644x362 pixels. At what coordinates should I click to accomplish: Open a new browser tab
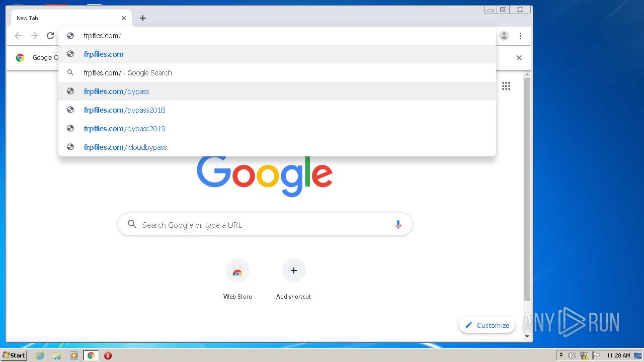(143, 18)
